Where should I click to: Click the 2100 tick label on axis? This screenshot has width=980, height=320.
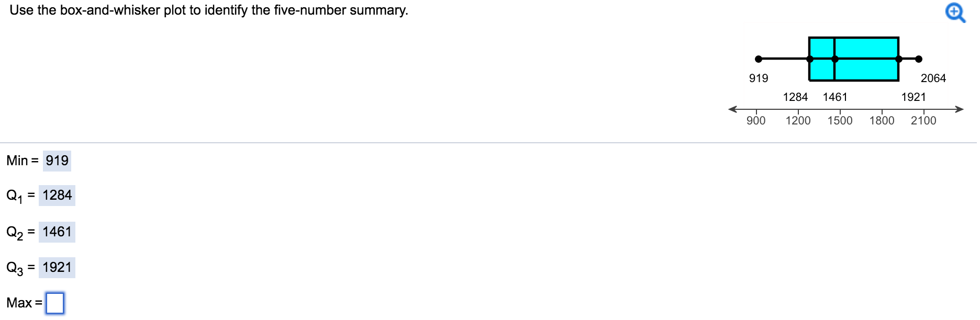coord(923,121)
